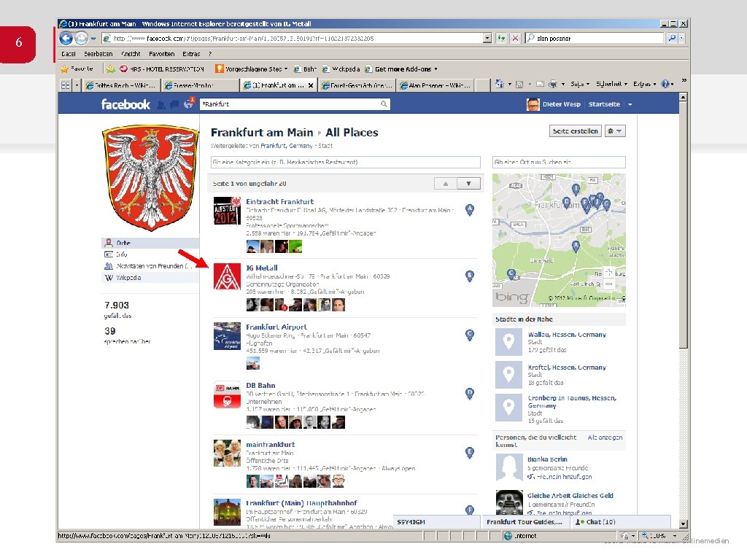Image resolution: width=747 pixels, height=560 pixels.
Task: Go to previous results page arrow
Action: 446,183
